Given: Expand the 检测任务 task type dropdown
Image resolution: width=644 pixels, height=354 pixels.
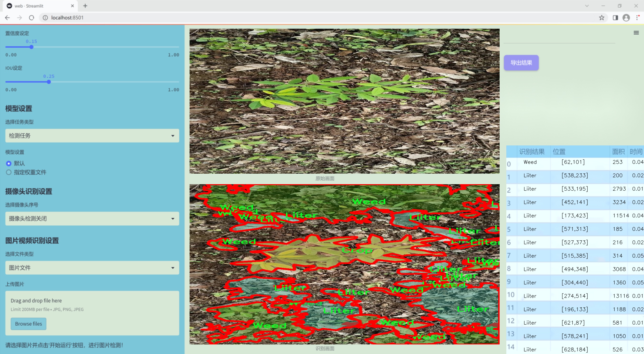Looking at the screenshot, I should click(x=92, y=136).
